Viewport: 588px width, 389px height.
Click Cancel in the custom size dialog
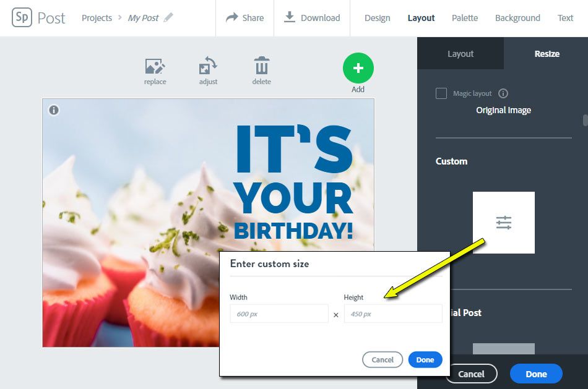click(x=383, y=360)
